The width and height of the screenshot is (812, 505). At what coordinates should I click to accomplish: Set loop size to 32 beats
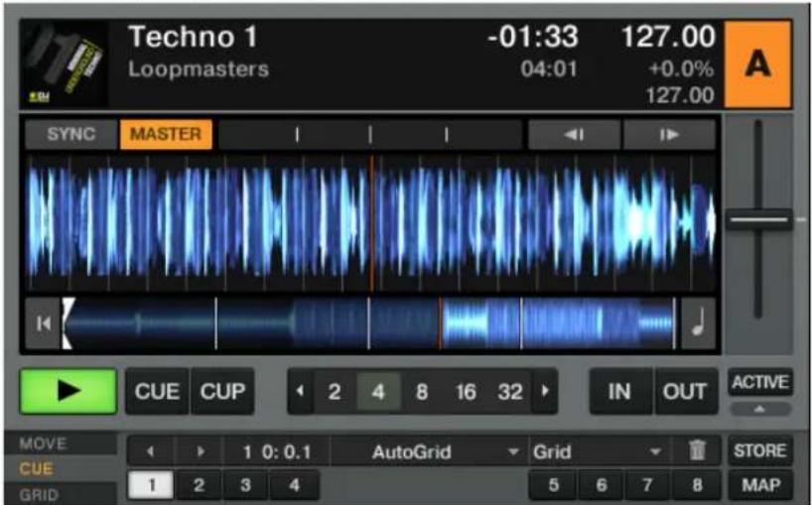510,392
